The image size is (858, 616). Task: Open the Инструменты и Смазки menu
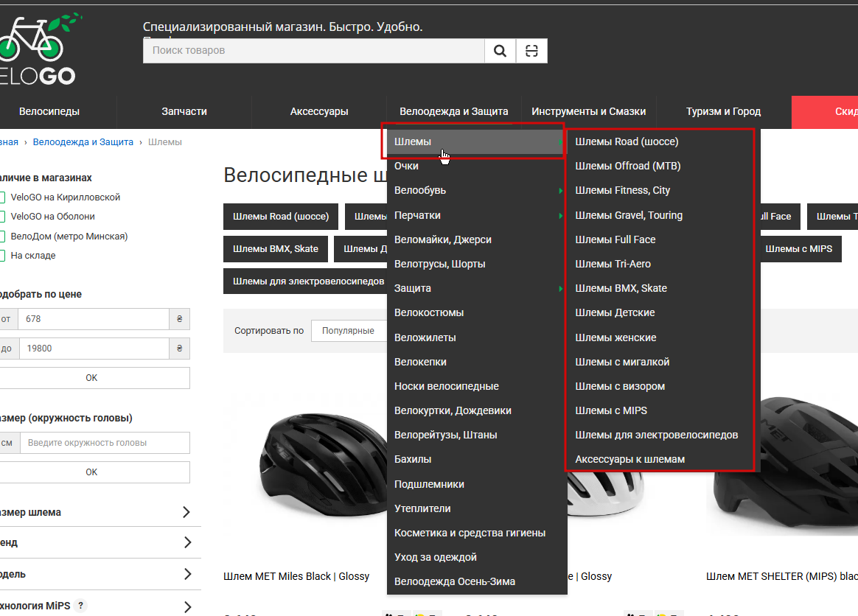[x=589, y=111]
